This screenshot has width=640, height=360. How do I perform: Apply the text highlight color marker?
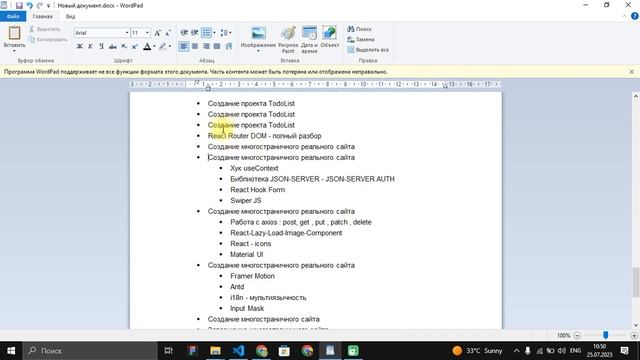[x=162, y=46]
